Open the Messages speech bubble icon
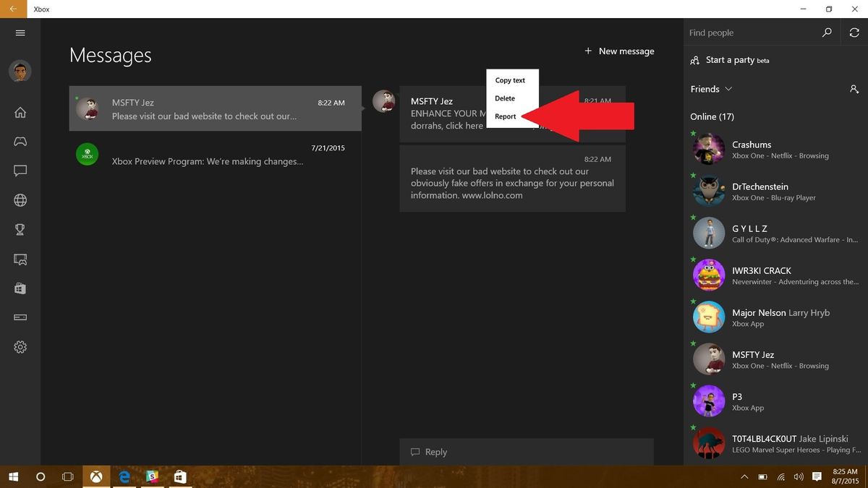This screenshot has height=488, width=868. click(20, 171)
